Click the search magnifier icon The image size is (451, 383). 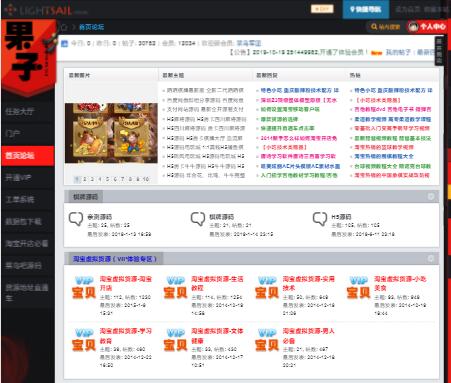point(374,27)
